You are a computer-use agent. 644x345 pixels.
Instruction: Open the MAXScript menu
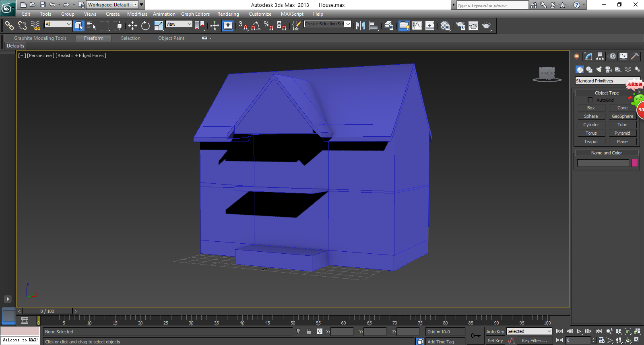point(292,14)
